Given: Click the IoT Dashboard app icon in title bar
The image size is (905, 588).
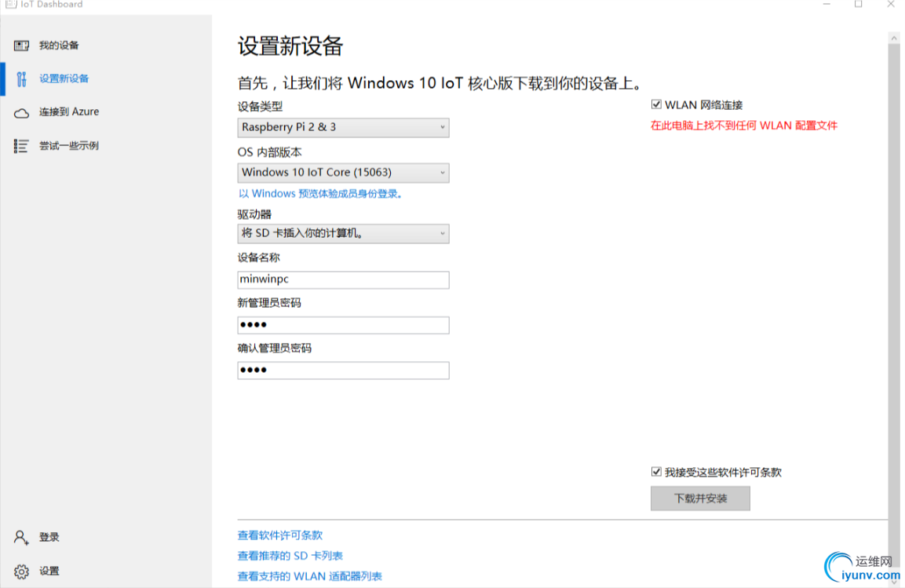Looking at the screenshot, I should pyautogui.click(x=11, y=4).
